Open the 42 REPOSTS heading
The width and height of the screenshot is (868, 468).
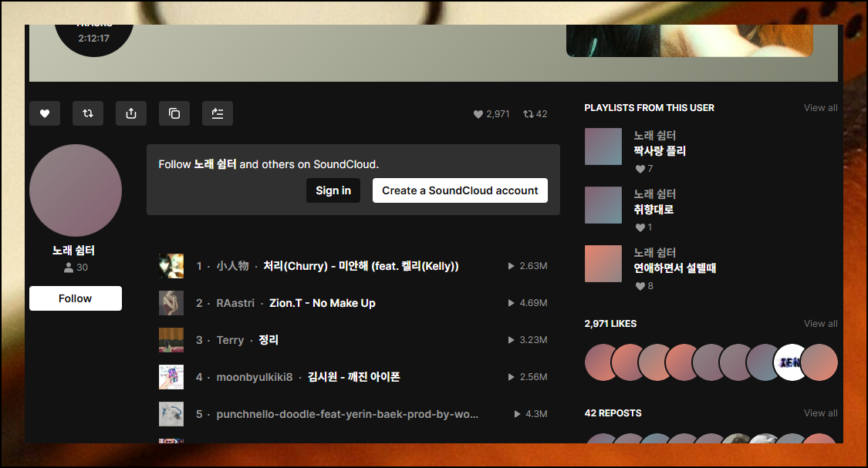coord(613,413)
